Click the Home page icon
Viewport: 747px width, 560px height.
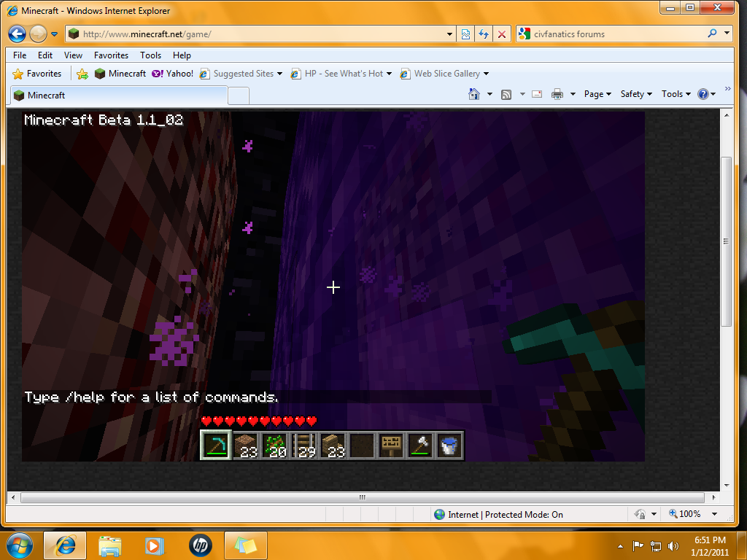click(474, 94)
